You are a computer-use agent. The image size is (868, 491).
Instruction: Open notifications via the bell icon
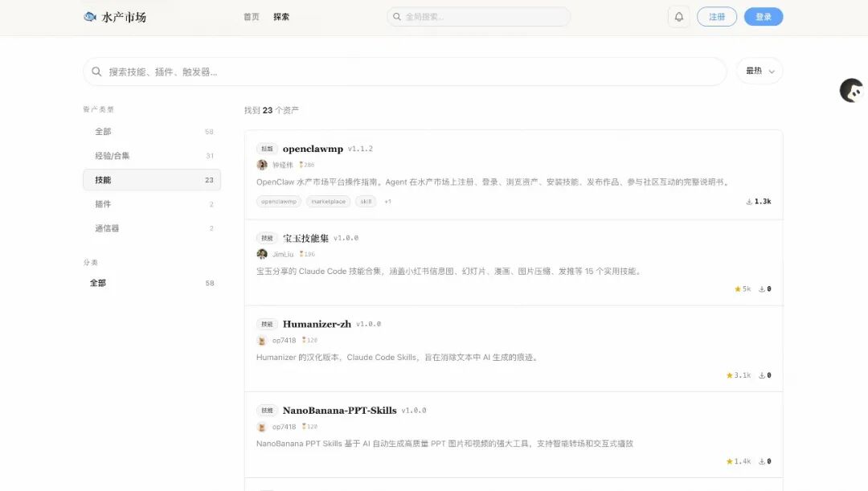pyautogui.click(x=678, y=16)
